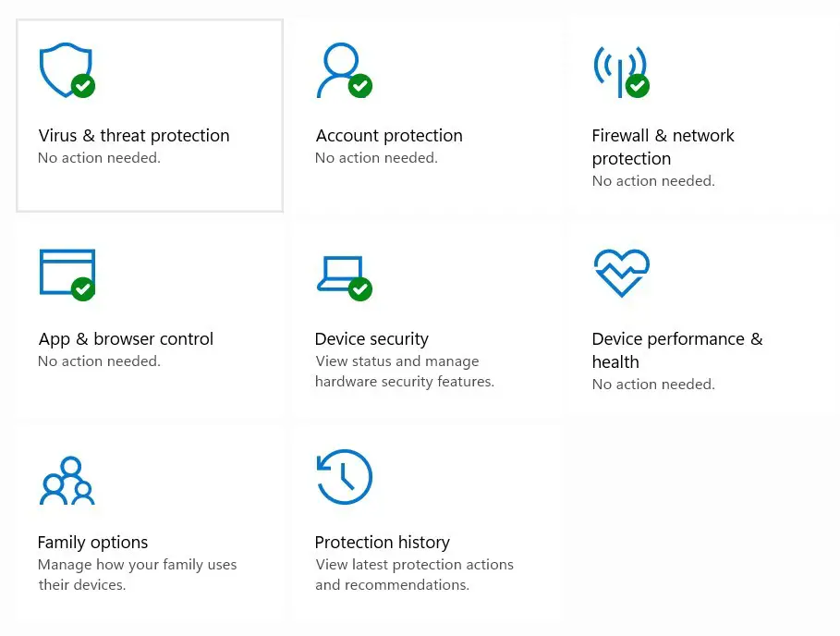Click the Device performance heart icon
Image resolution: width=840 pixels, height=636 pixels.
pos(621,273)
